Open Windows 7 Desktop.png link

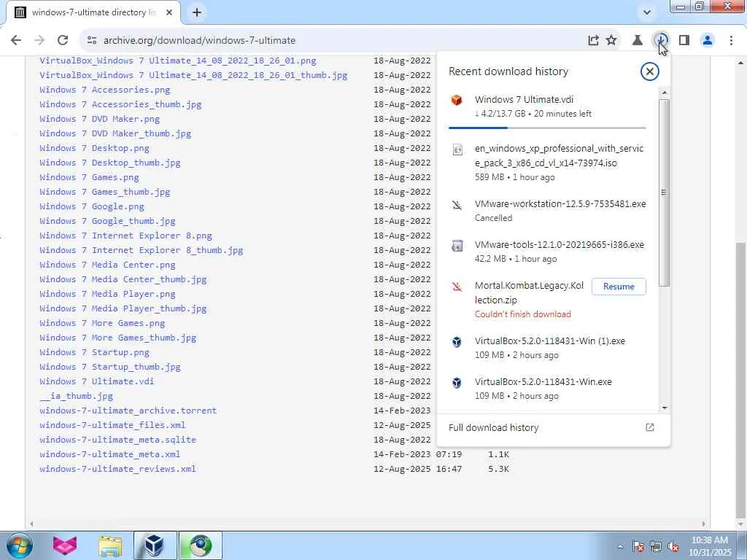94,148
